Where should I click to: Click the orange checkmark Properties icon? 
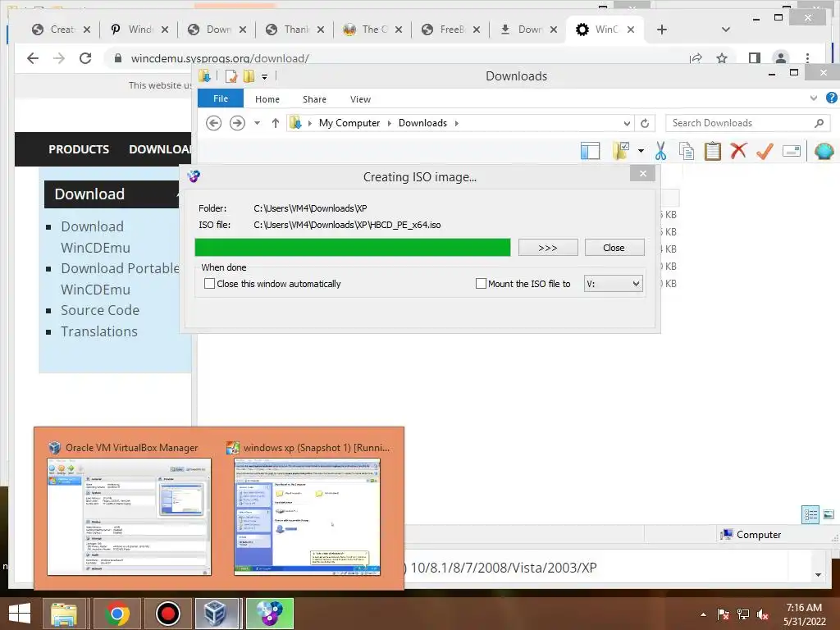click(765, 151)
